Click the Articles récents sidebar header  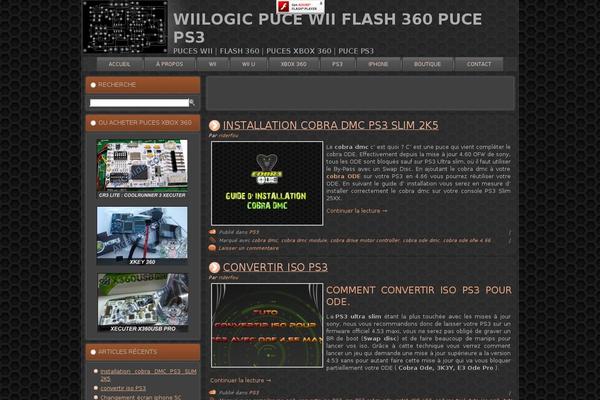coord(143,352)
